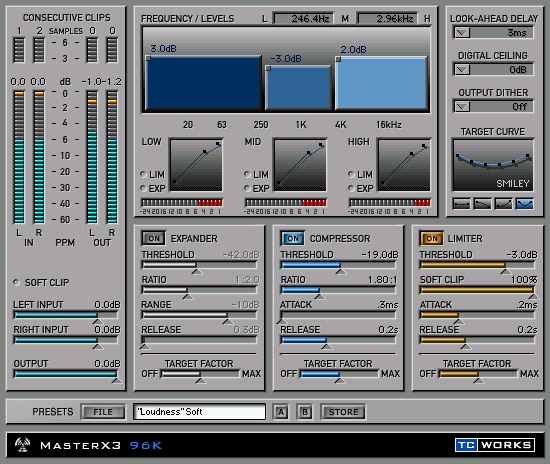
Task: Open the Output Dither dropdown
Action: pyautogui.click(x=462, y=106)
